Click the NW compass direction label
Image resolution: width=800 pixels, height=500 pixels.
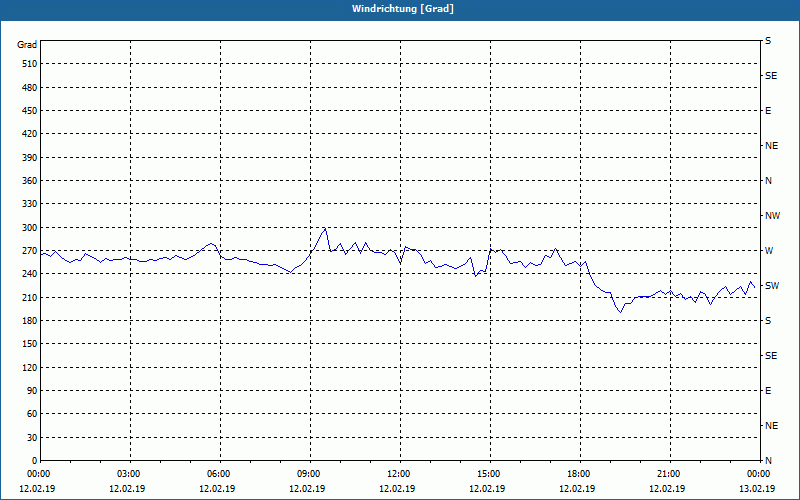tap(772, 216)
